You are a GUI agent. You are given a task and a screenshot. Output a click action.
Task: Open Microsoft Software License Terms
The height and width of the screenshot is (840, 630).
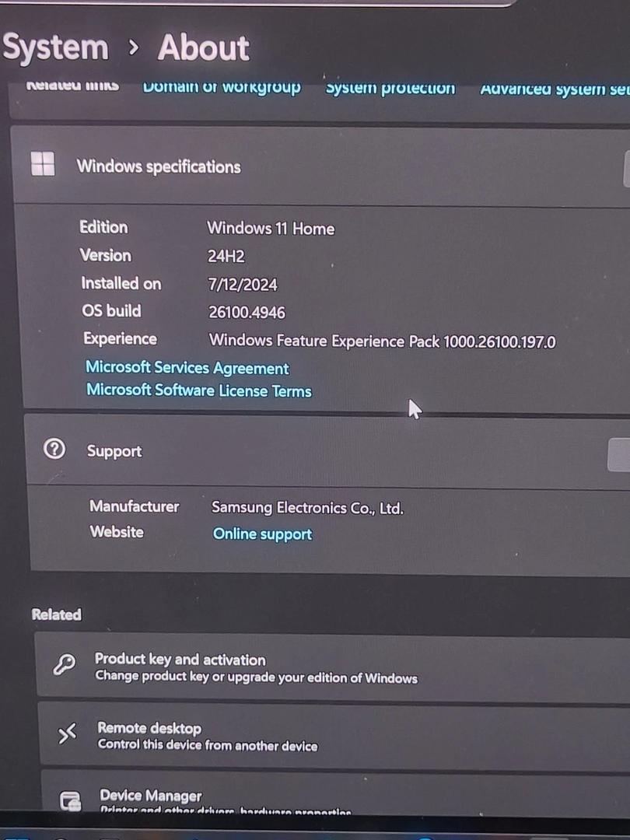tap(199, 390)
